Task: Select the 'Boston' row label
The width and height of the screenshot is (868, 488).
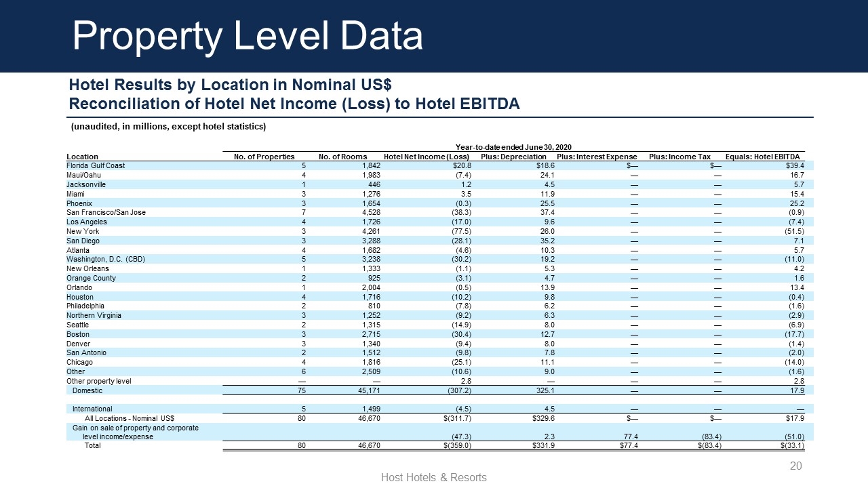Action: (x=77, y=334)
